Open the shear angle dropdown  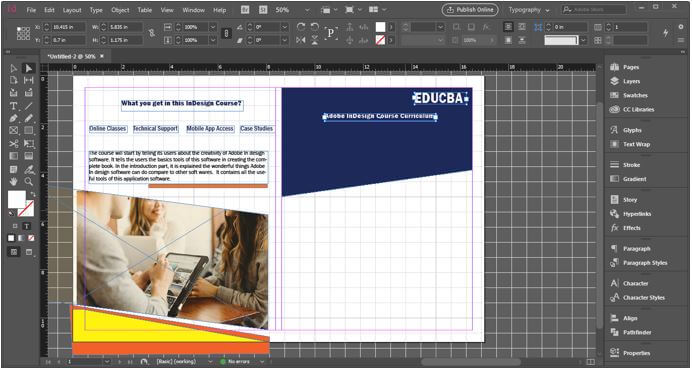(x=285, y=40)
